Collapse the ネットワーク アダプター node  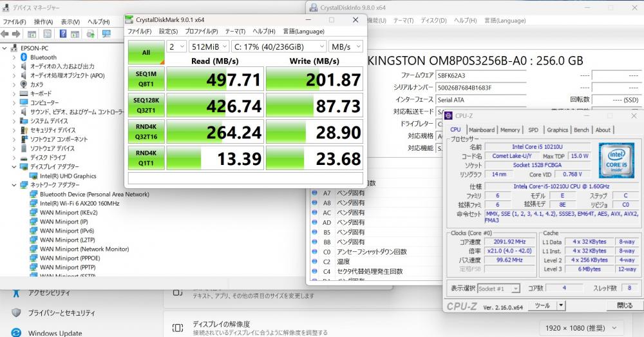coord(14,184)
